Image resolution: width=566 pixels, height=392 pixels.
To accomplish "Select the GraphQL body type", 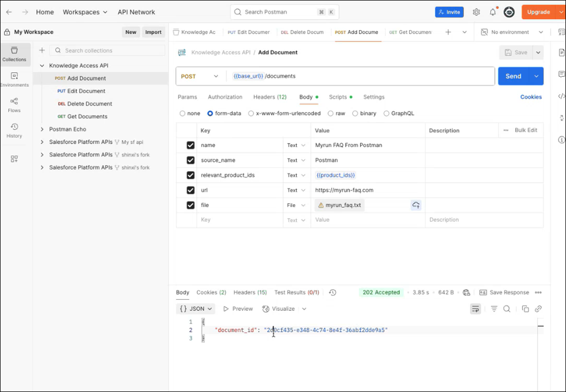I will click(x=386, y=113).
